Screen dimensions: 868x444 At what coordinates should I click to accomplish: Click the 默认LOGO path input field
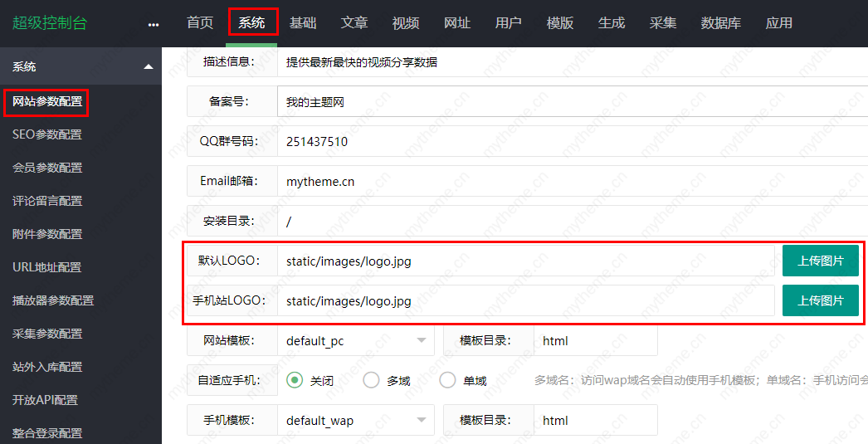click(x=524, y=261)
